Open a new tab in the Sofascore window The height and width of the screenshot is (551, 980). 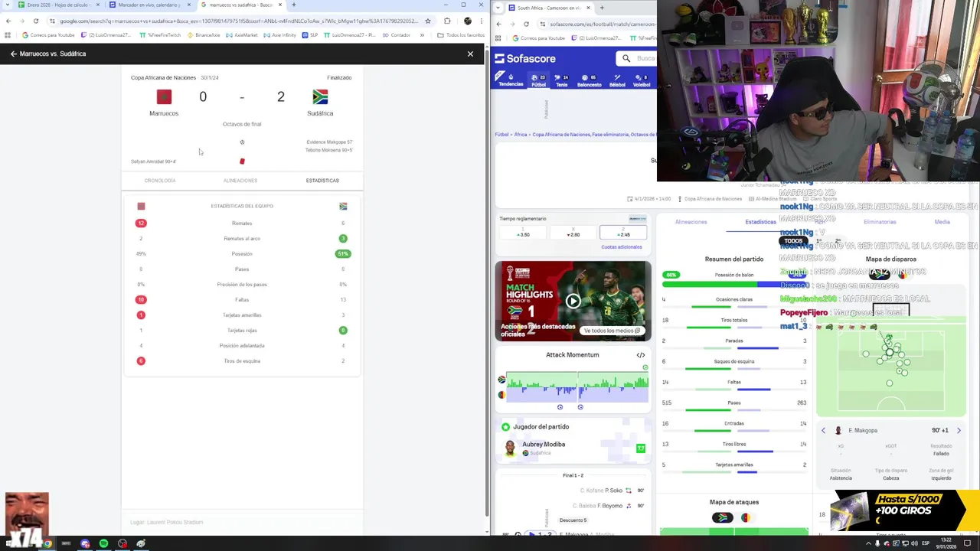(x=602, y=8)
